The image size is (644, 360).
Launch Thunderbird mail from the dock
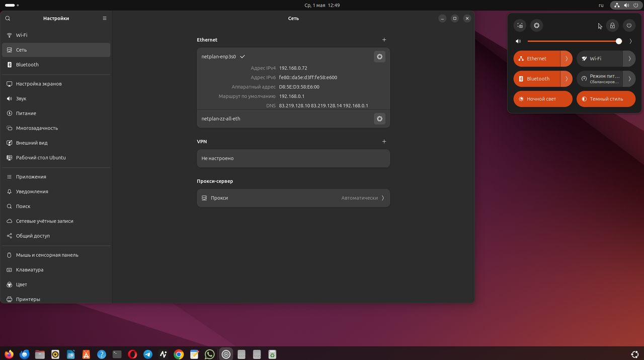tap(24, 354)
